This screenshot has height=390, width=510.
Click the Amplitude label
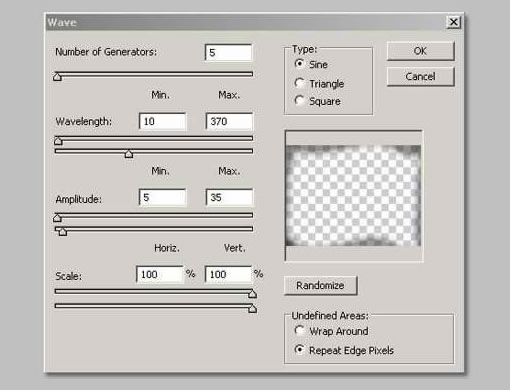coord(79,199)
